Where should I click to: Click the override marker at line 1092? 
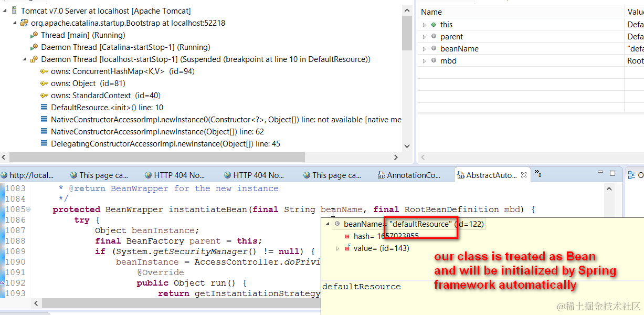2,283
